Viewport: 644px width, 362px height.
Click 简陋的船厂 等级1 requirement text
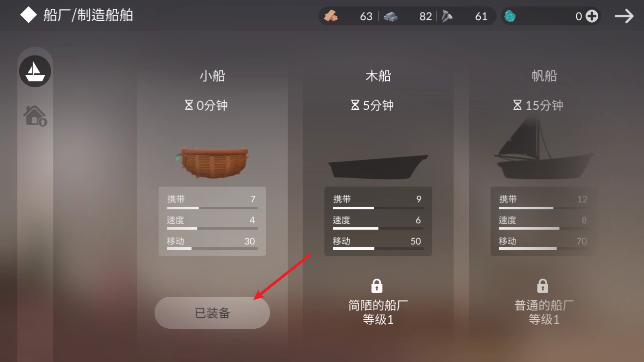click(x=378, y=312)
